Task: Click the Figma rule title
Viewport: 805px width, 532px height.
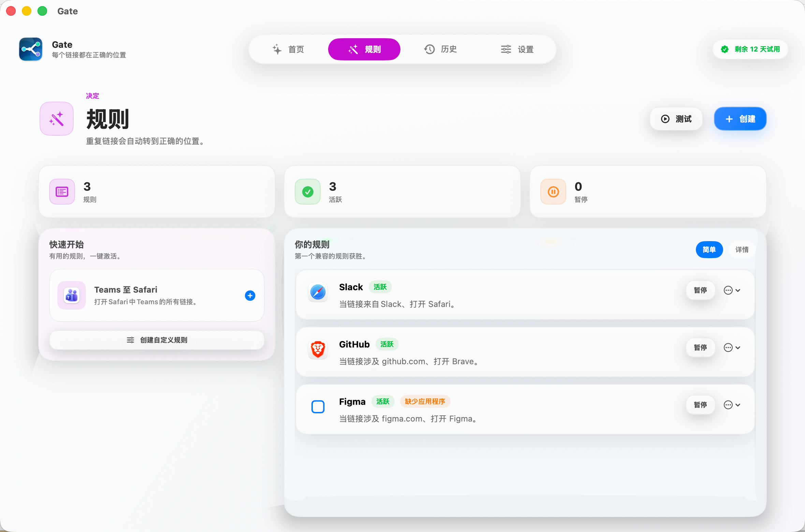Action: (x=352, y=402)
